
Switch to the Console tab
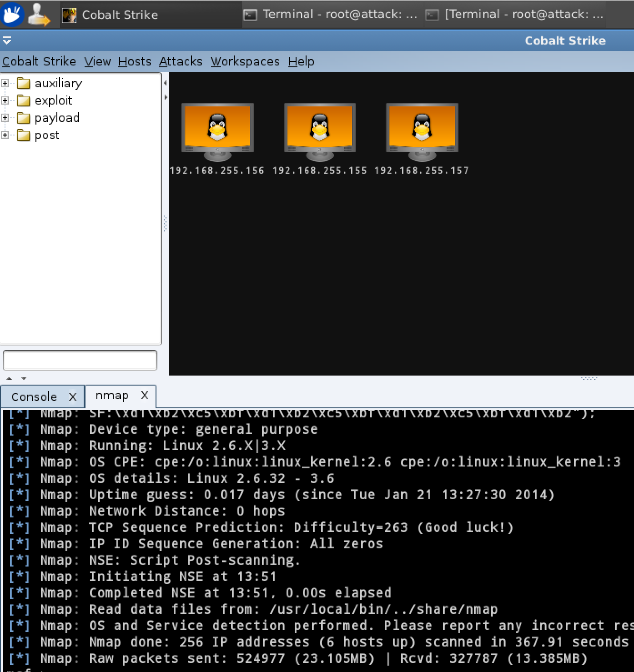point(34,397)
